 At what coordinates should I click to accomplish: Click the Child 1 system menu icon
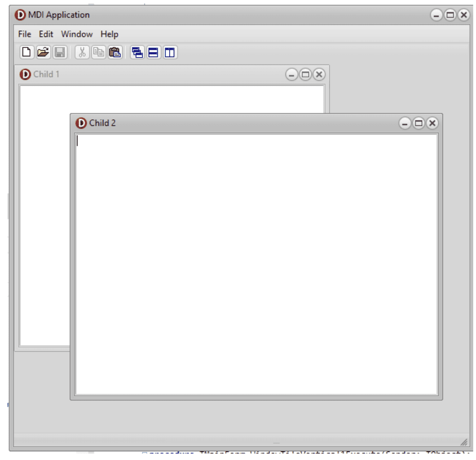pos(25,74)
